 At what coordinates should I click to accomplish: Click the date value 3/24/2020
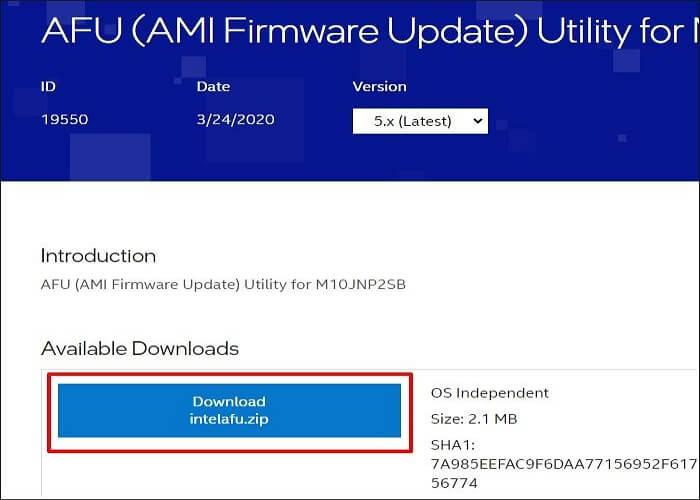[235, 121]
